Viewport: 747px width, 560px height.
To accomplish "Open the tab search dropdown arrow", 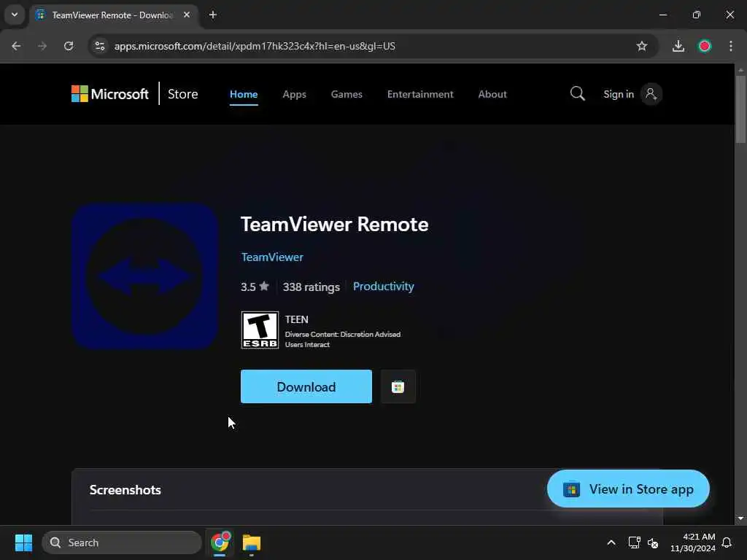I will coord(15,15).
